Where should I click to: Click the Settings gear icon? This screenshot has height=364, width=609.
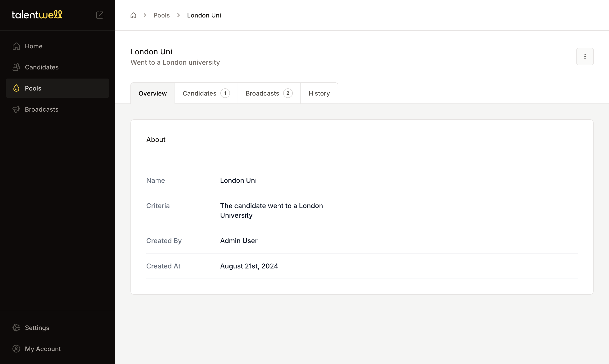tap(16, 327)
